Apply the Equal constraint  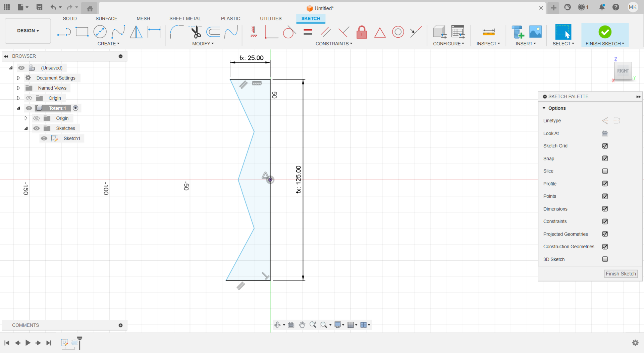click(308, 32)
